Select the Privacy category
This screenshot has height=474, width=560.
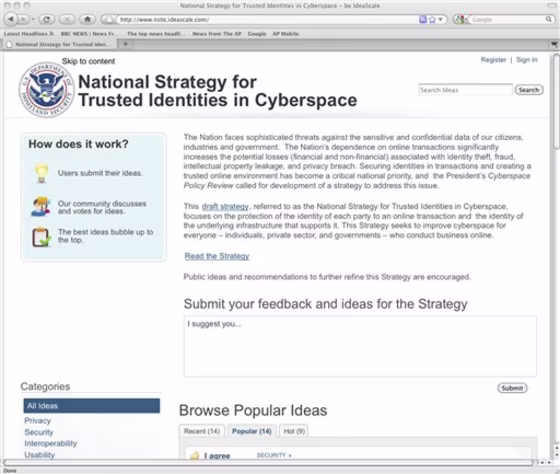pyautogui.click(x=38, y=421)
